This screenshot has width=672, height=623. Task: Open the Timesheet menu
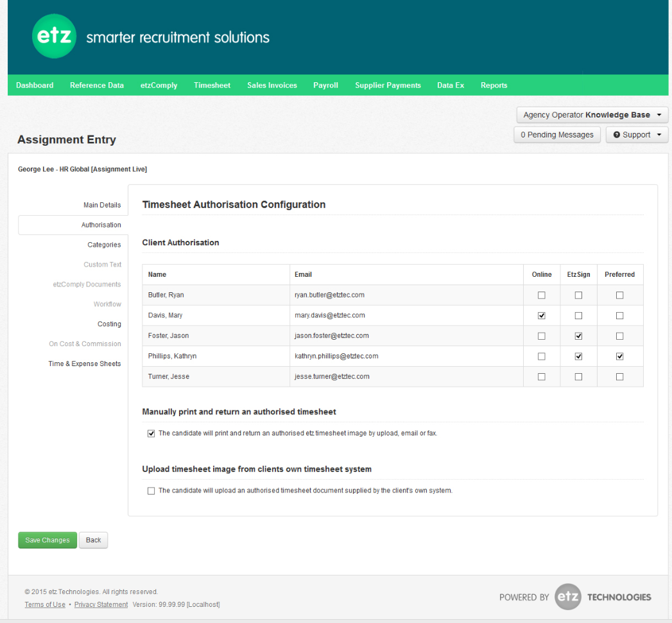[212, 85]
